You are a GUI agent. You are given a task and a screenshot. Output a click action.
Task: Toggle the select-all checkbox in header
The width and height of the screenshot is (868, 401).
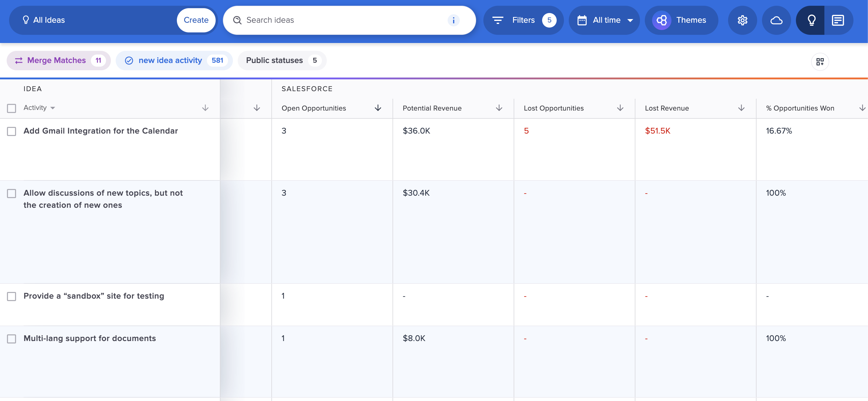(12, 108)
